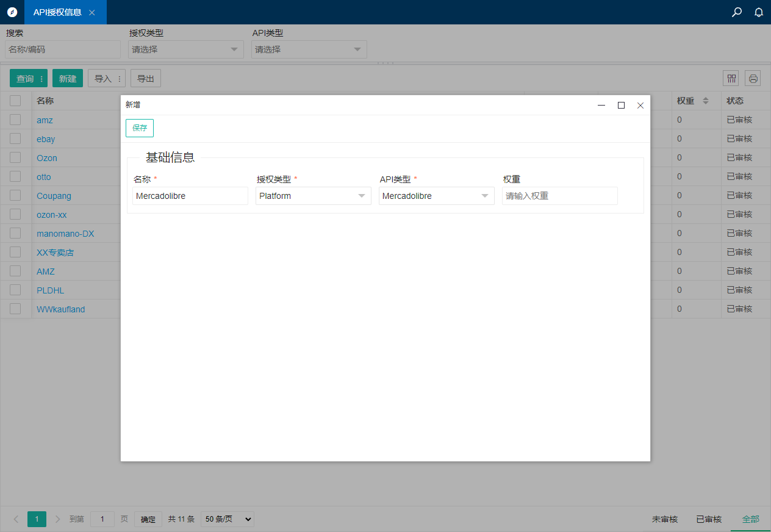Open the notifications bell icon
The image size is (771, 532).
coord(759,12)
